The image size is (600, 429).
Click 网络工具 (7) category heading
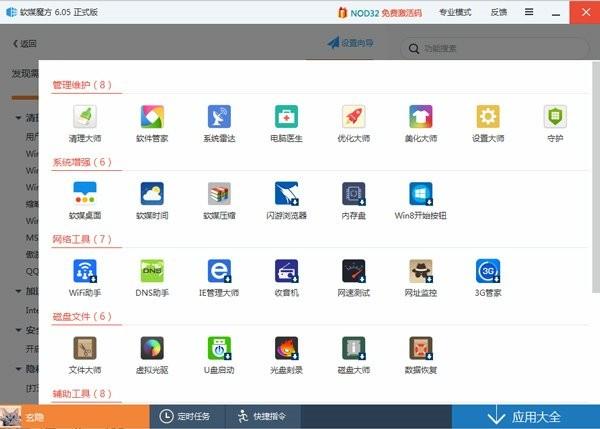pos(82,239)
